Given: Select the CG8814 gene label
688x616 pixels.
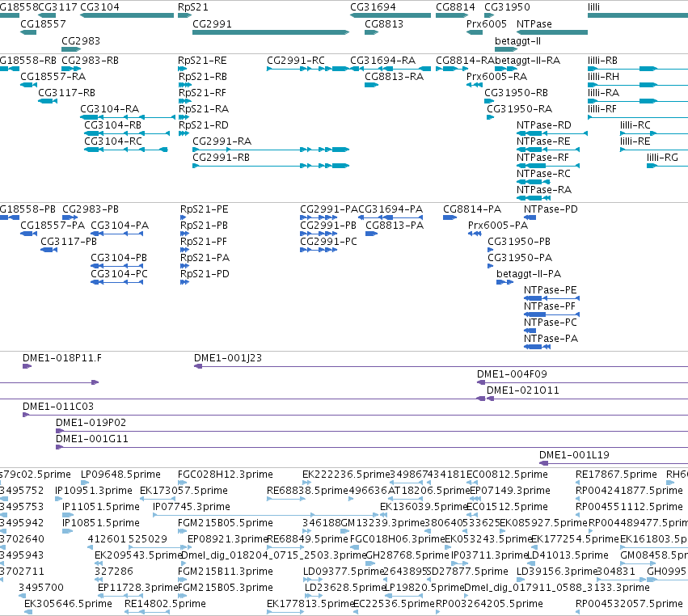Looking at the screenshot, I should (x=455, y=7).
